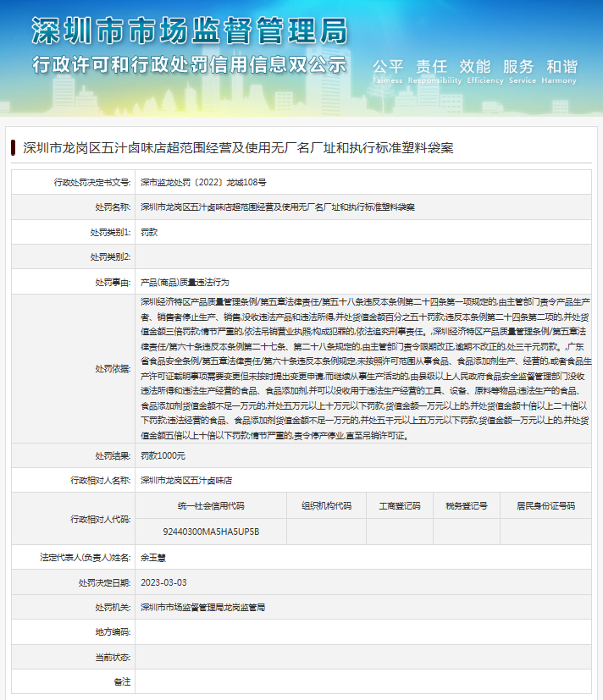This screenshot has width=603, height=700.
Task: Click the 地方编码 label
Action: point(113,632)
